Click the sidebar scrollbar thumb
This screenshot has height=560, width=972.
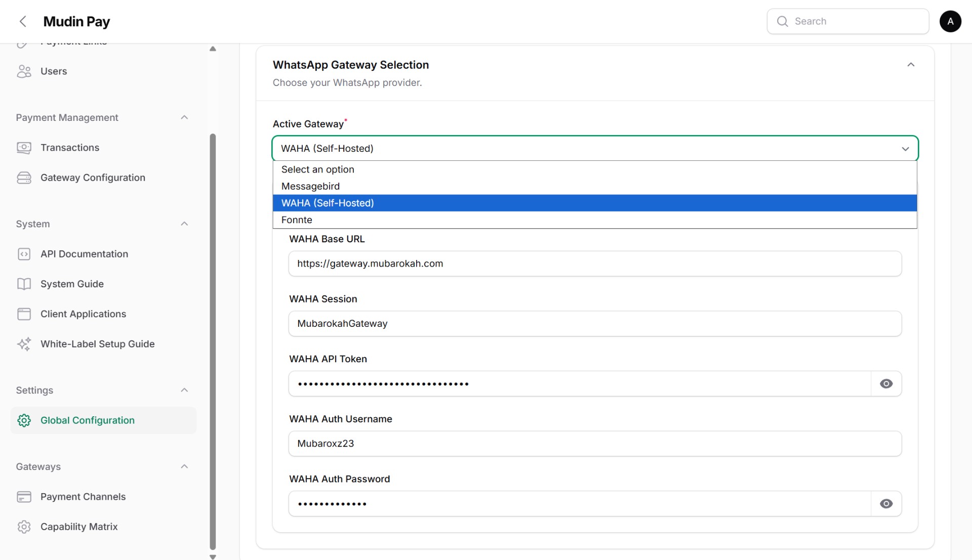coord(213,341)
